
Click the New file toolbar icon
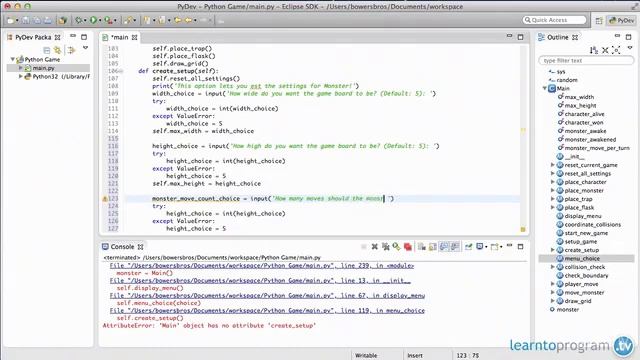[11, 20]
